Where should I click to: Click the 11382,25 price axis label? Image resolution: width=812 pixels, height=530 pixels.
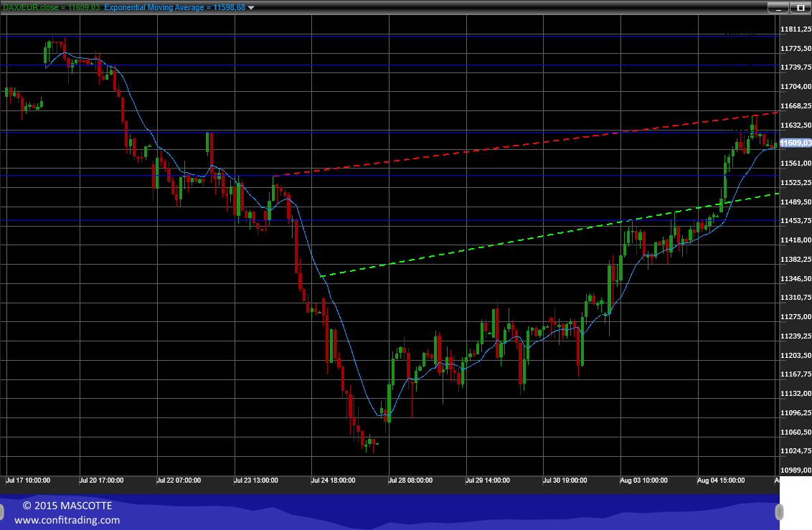coord(796,260)
